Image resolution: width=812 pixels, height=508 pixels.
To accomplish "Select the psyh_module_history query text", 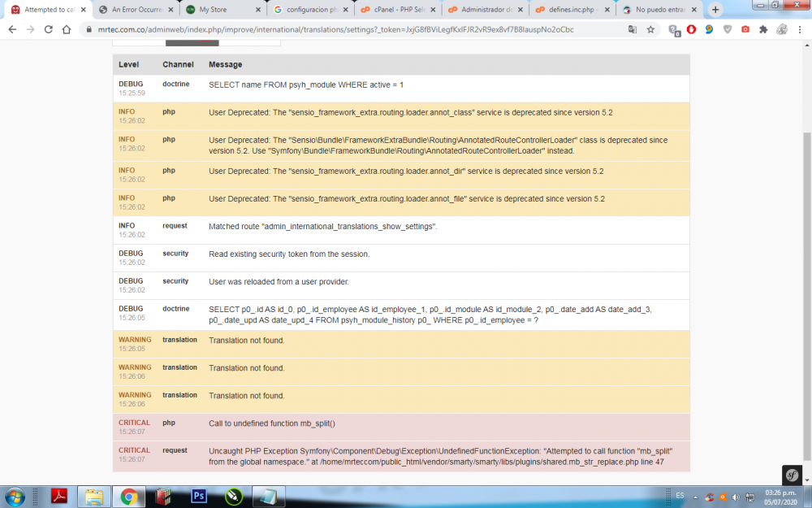I will coord(430,315).
